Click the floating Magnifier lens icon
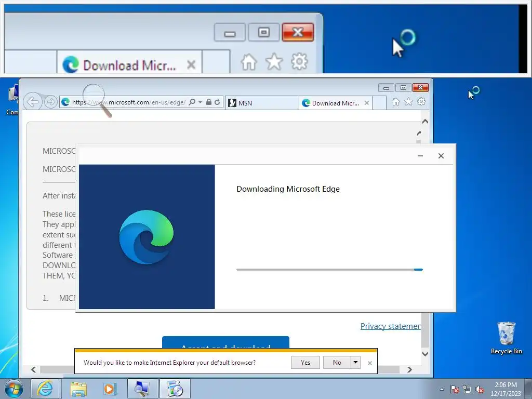Viewport: 532px width, 399px height. [x=97, y=100]
